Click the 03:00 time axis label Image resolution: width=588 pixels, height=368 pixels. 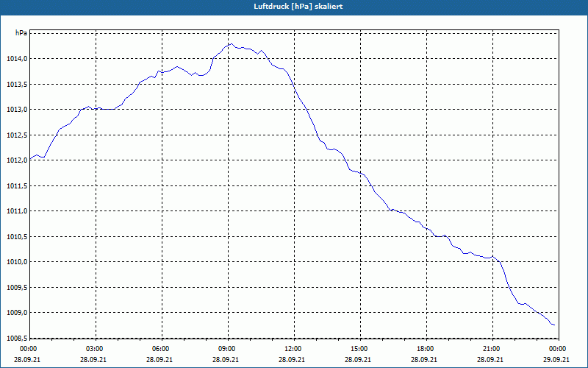pyautogui.click(x=95, y=349)
